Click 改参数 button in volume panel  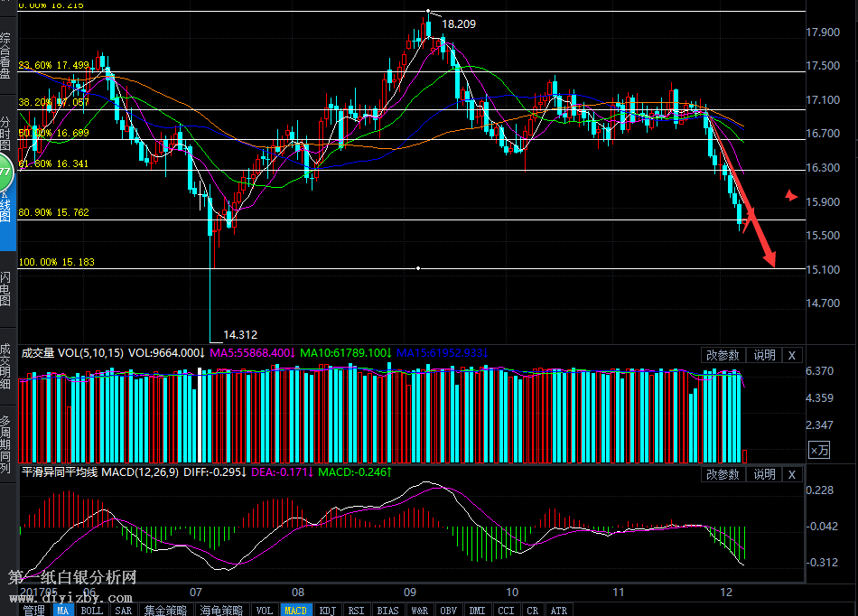pyautogui.click(x=723, y=355)
